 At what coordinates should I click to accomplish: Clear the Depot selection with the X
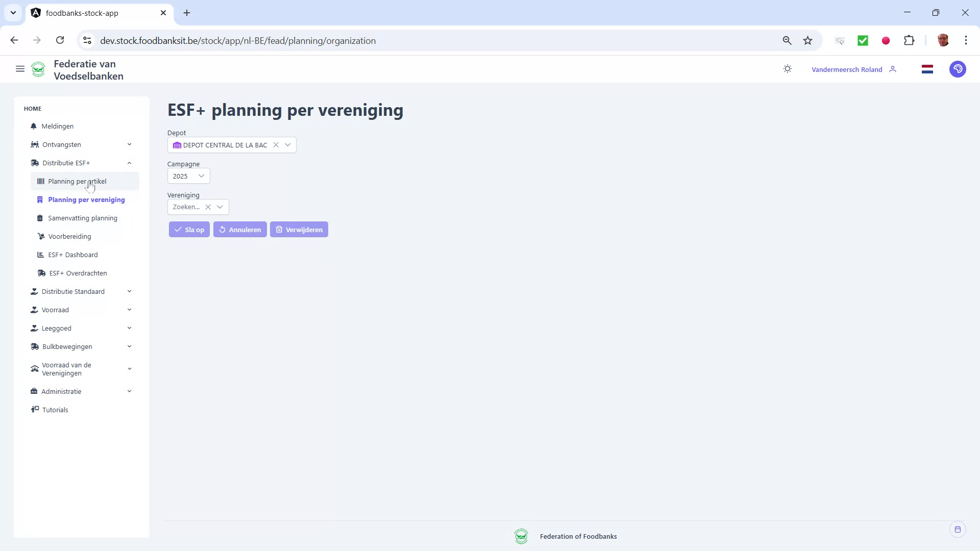point(276,145)
